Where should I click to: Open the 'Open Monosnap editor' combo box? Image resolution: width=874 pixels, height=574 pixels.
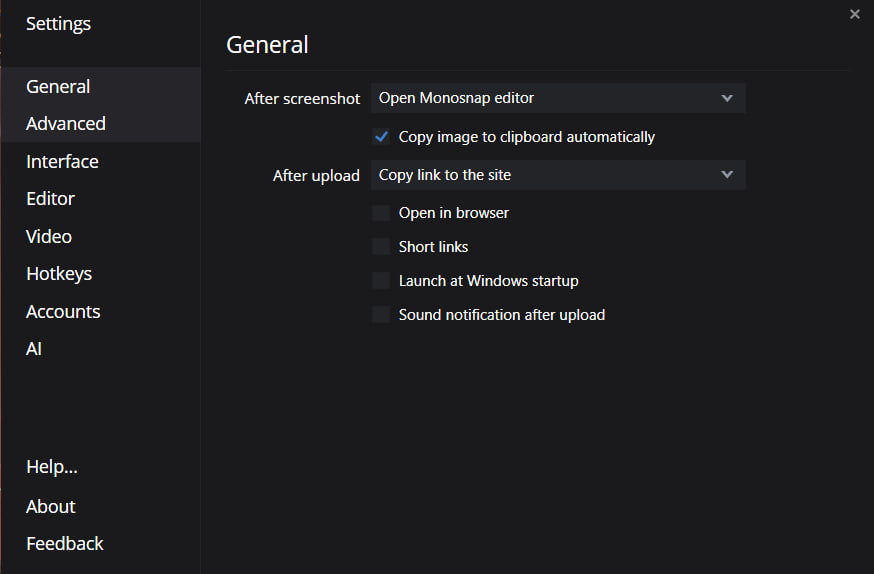(x=558, y=98)
